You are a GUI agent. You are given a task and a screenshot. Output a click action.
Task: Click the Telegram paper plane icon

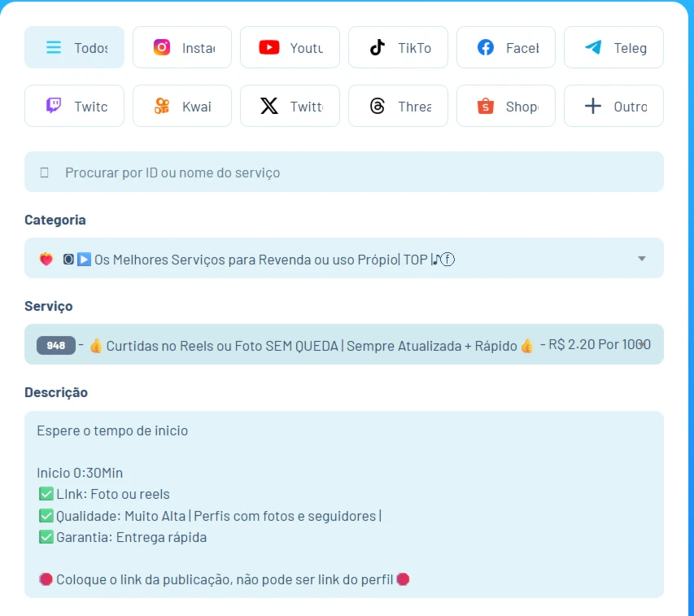tap(593, 47)
